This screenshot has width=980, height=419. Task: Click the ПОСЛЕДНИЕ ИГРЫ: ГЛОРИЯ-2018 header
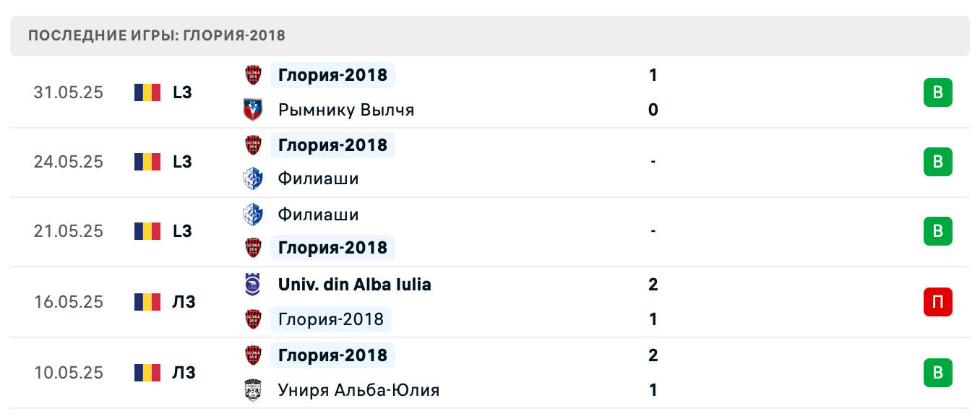[x=156, y=35]
